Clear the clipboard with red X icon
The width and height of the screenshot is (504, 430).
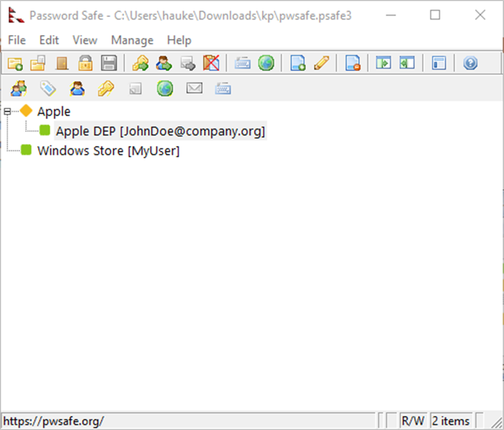(212, 63)
